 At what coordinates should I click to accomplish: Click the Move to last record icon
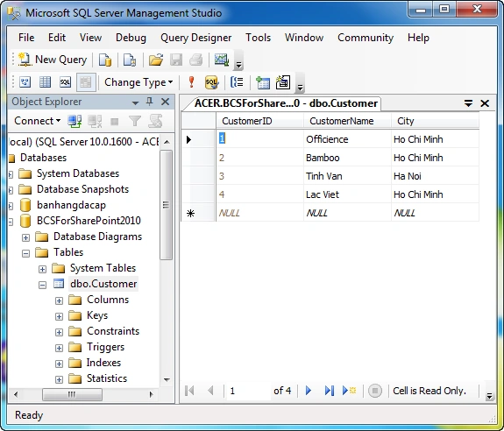tap(330, 391)
